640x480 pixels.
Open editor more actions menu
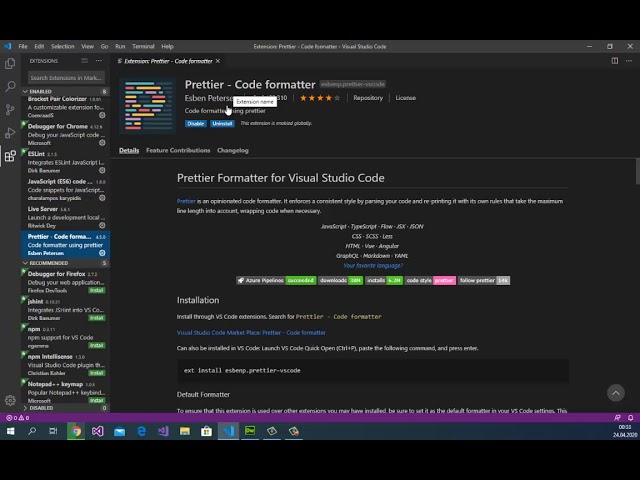pos(629,61)
